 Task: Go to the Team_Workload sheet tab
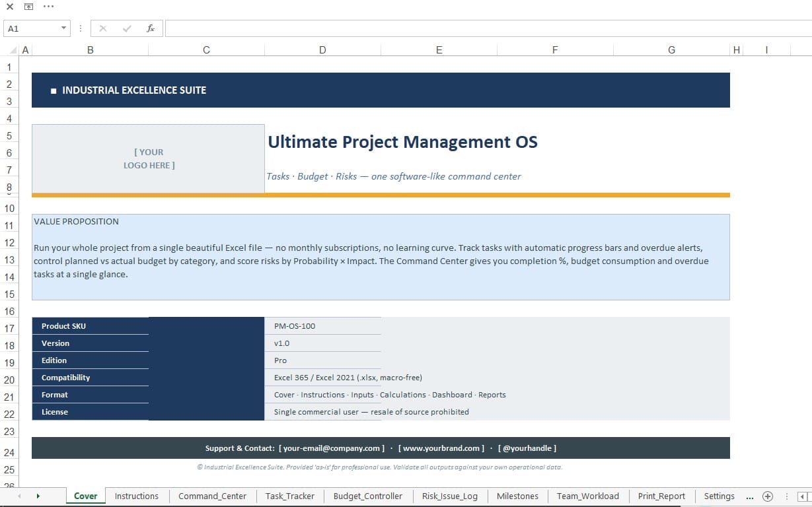(588, 496)
